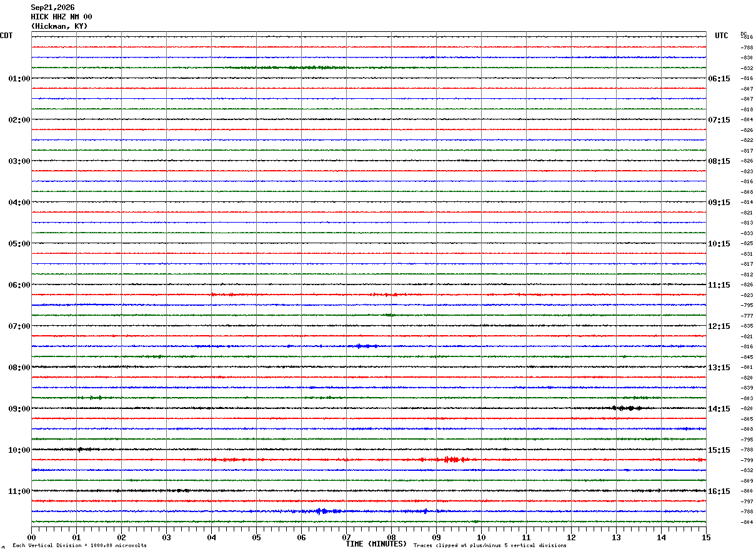Click the 06:15 UTC time label
Viewport: 756px width, 554px height.
[719, 79]
